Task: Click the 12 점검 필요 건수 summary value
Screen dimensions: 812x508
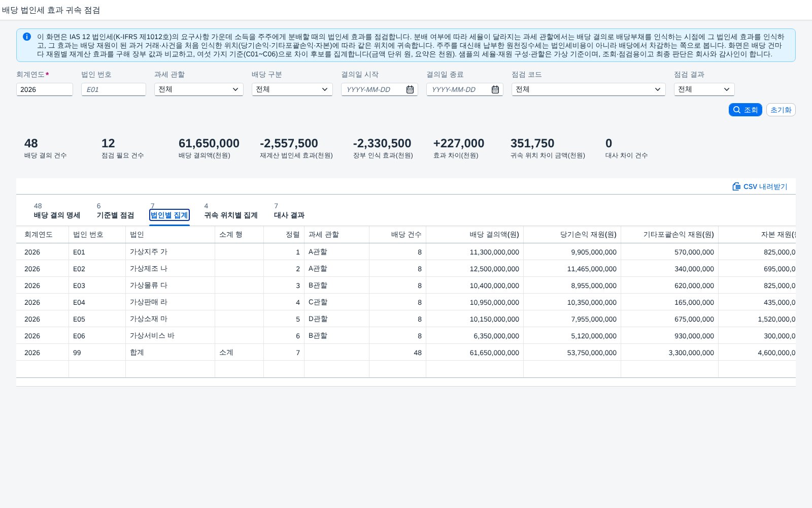Action: [x=108, y=143]
